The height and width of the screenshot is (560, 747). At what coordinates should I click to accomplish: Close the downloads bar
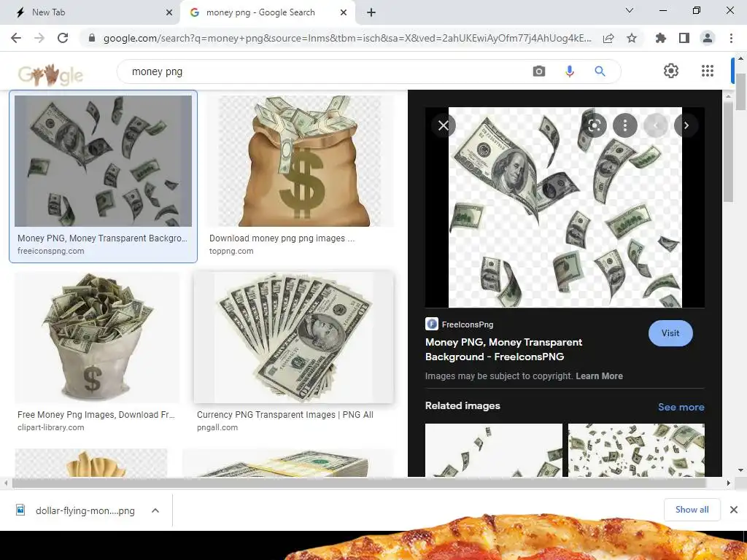tap(734, 510)
